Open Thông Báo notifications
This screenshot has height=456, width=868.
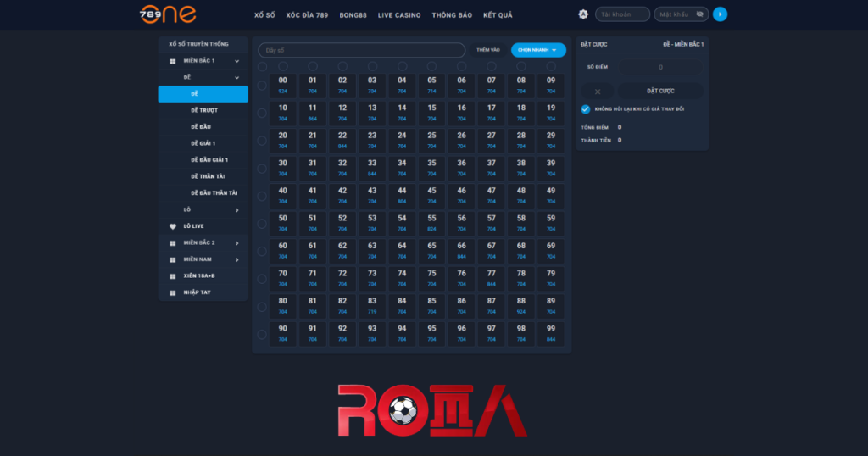click(452, 15)
